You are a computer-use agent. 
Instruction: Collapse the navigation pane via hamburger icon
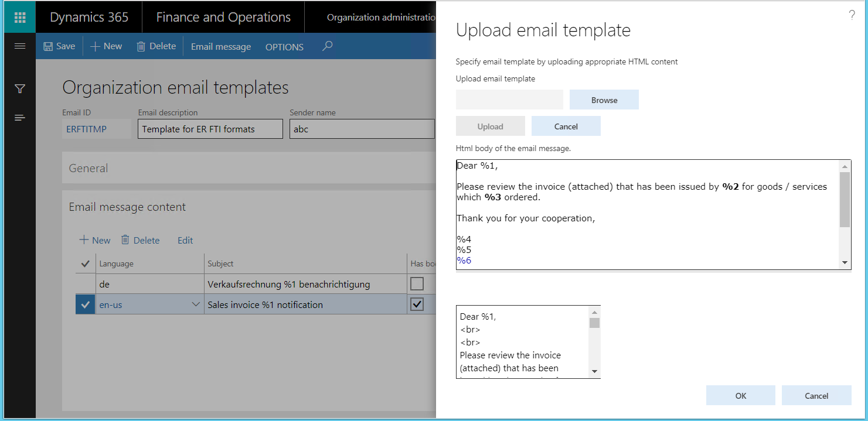(19, 46)
